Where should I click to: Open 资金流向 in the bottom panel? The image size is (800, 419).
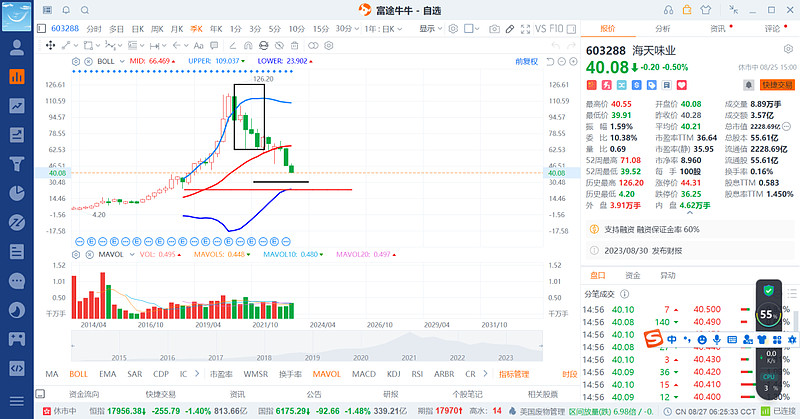[84, 394]
